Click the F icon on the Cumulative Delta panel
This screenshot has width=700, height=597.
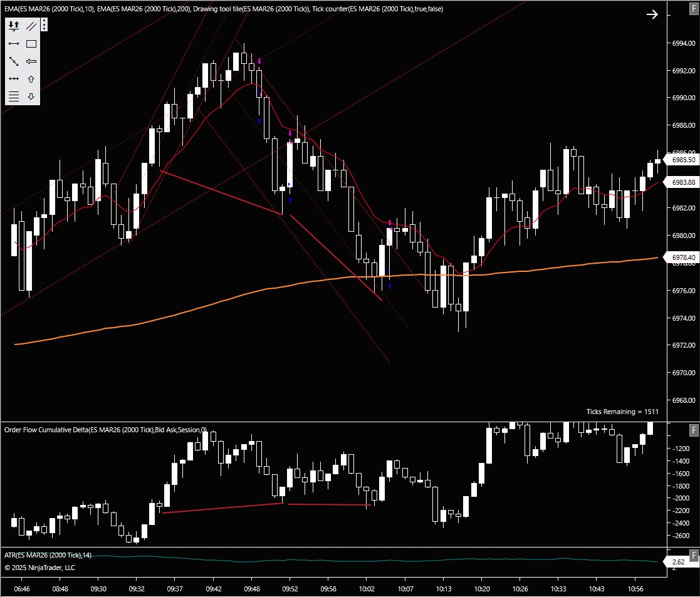pos(693,430)
